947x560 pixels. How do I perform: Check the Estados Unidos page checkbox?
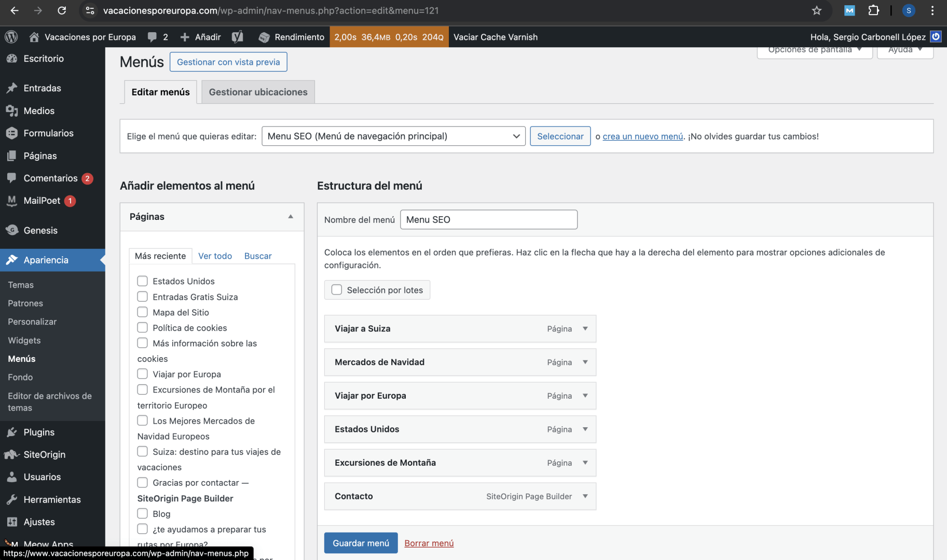[142, 281]
